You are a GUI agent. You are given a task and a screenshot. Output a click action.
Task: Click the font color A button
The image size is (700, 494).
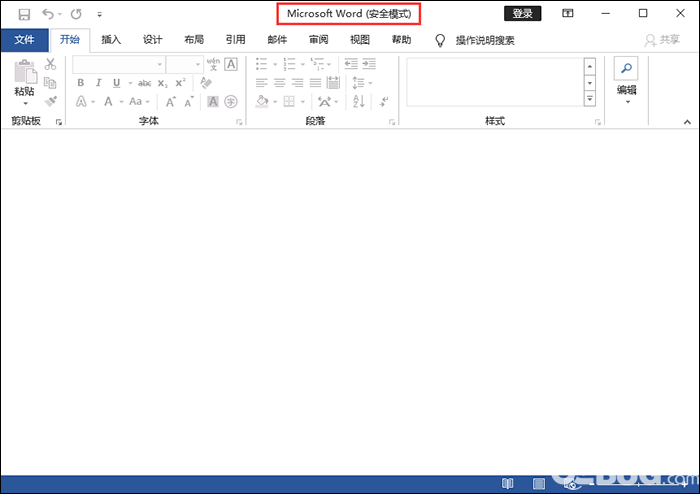108,102
